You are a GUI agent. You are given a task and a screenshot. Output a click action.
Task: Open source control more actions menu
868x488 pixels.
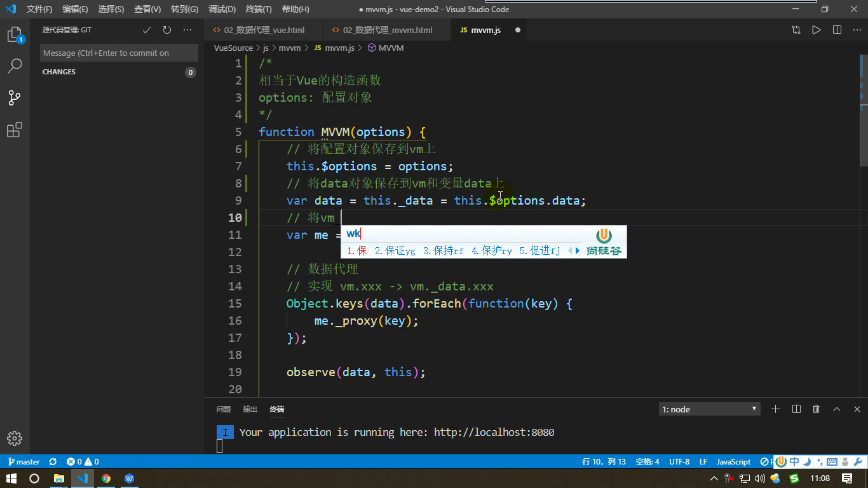pos(187,30)
